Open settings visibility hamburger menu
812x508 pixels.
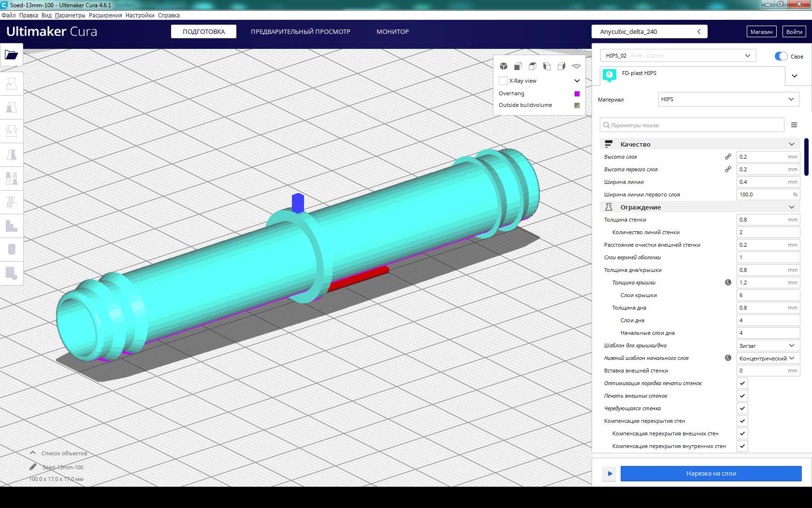click(x=794, y=125)
